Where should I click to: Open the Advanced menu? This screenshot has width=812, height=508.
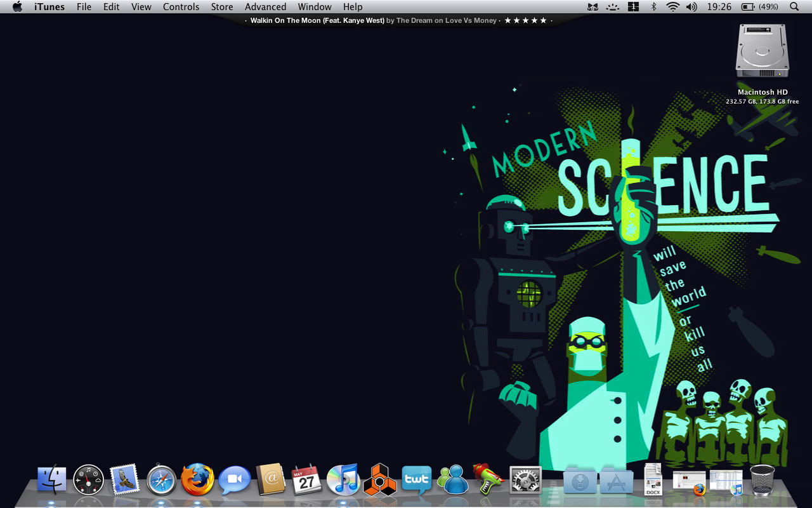point(265,7)
